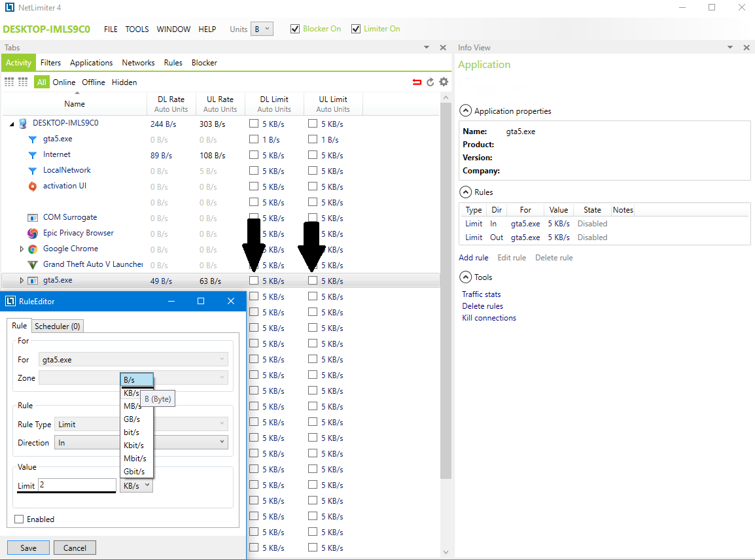755x560 pixels.
Task: Click the orange activation UI app icon
Action: 32,186
